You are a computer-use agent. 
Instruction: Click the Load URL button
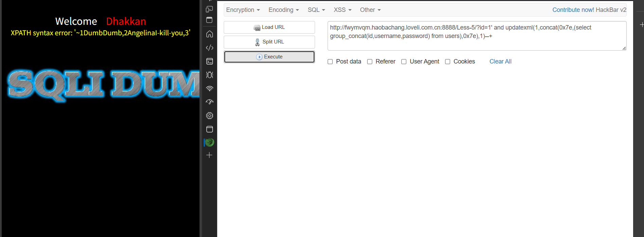(x=269, y=27)
